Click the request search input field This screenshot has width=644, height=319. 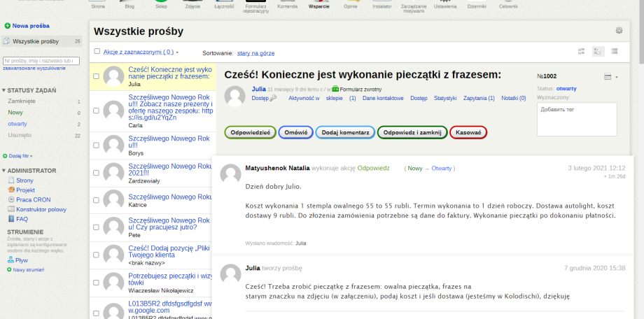pos(41,61)
